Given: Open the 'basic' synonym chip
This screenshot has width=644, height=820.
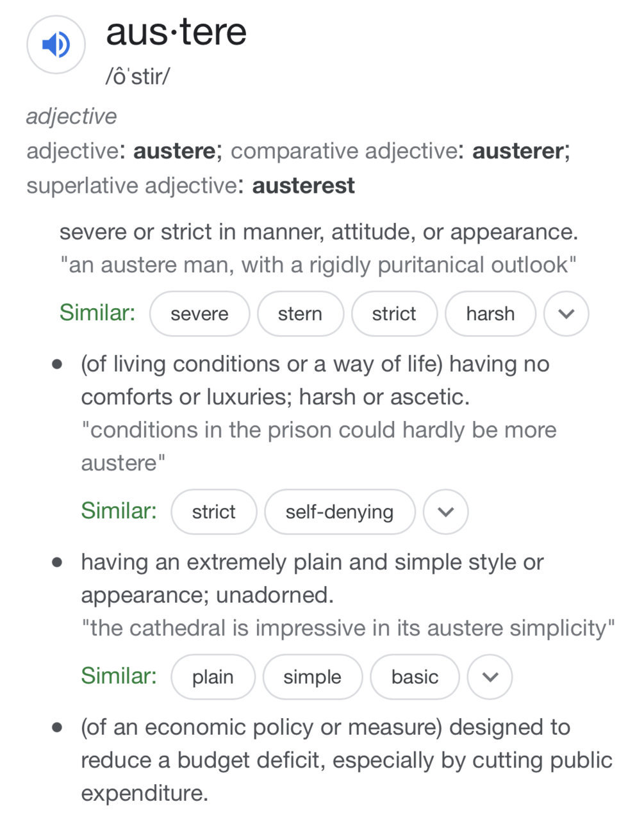Looking at the screenshot, I should pos(415,677).
